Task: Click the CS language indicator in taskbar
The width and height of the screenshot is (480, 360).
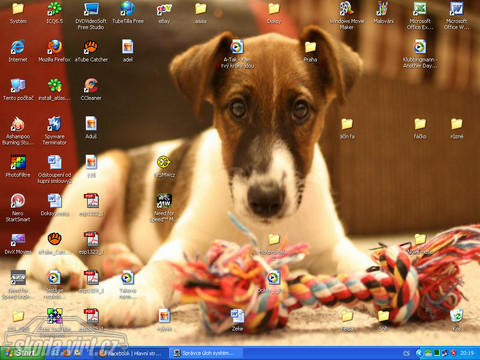Action: 406,353
